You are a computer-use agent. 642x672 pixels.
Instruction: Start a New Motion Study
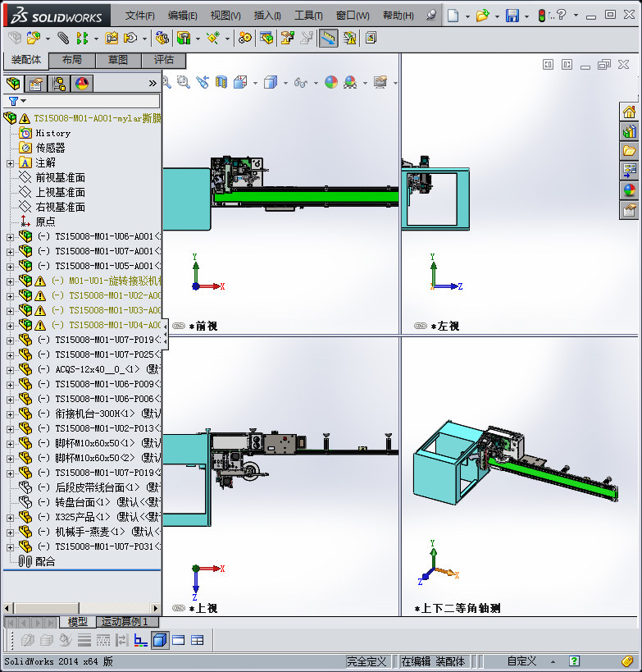coord(245,38)
